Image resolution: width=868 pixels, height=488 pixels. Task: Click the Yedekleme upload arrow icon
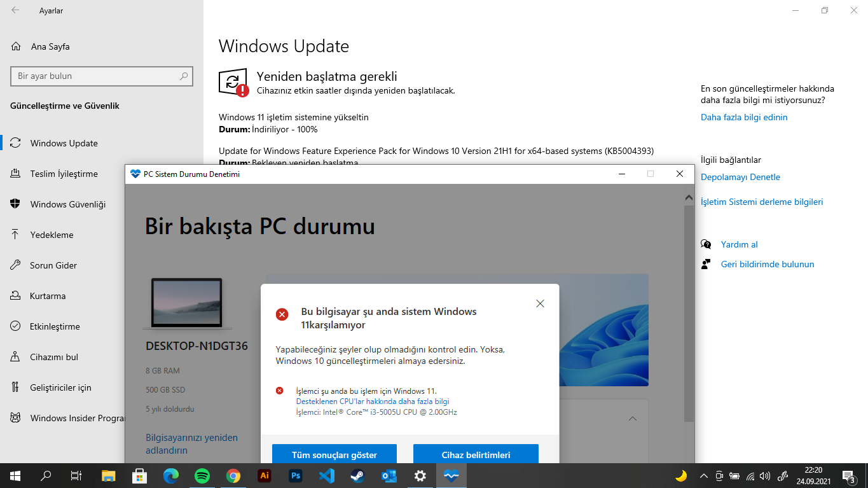[x=16, y=235]
